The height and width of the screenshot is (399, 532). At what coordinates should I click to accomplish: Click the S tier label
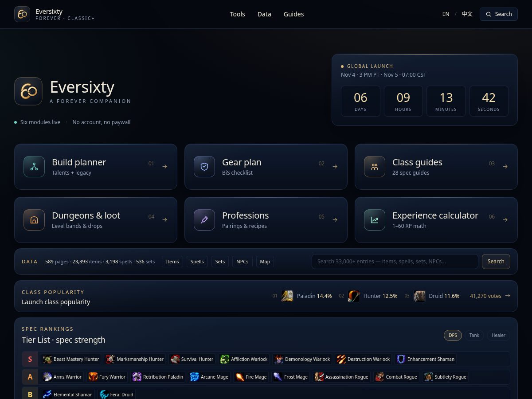click(30, 359)
